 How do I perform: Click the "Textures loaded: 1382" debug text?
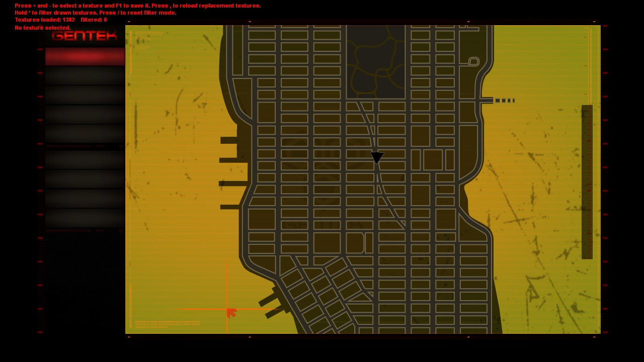[45, 20]
